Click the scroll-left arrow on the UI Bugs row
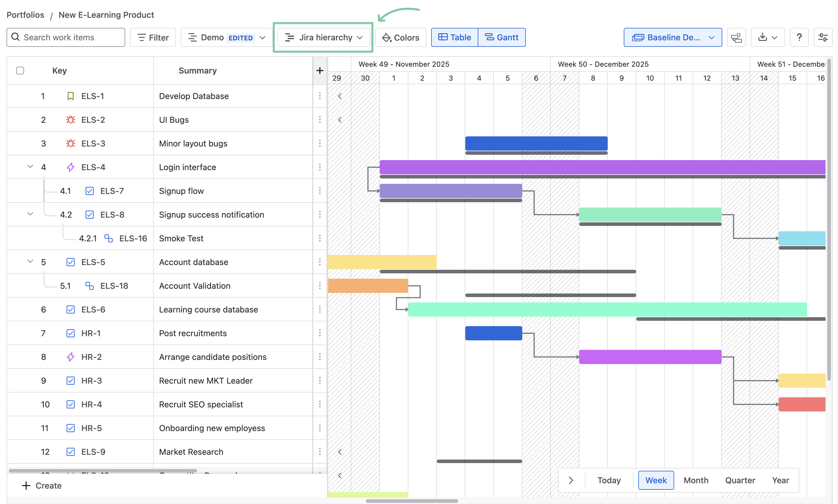Screen dimensions: 838x504 coord(339,120)
